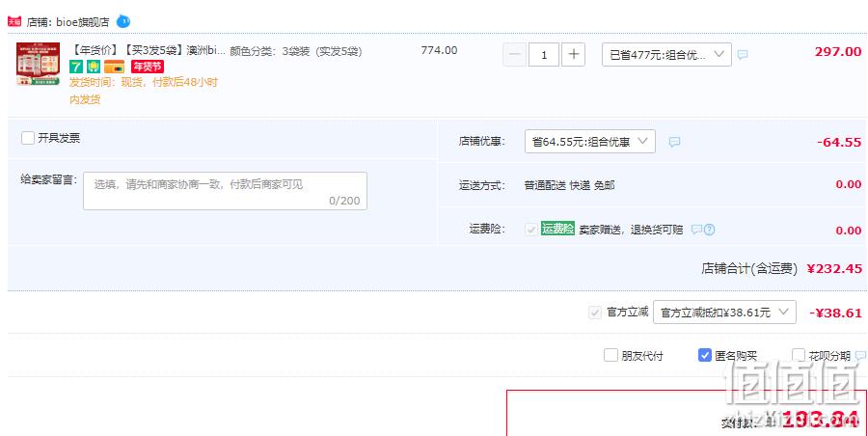Image resolution: width=868 pixels, height=436 pixels.
Task: Click 发货时间 shipping note text
Action: [x=144, y=91]
